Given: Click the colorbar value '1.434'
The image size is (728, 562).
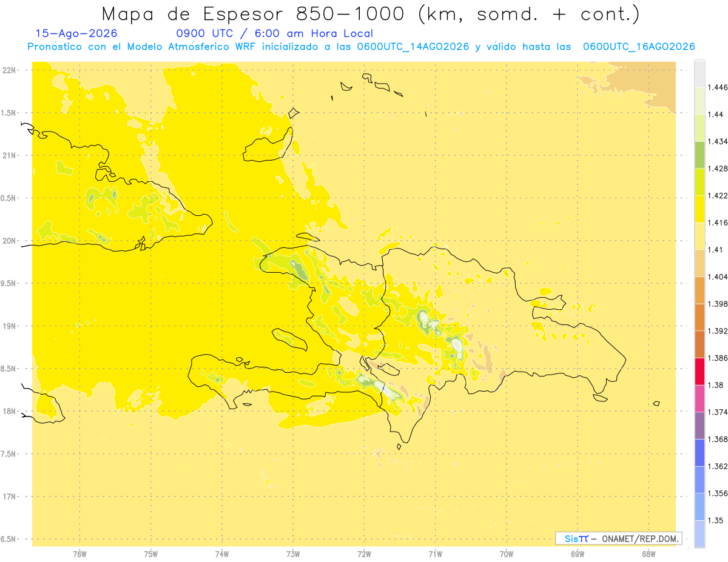Looking at the screenshot, I should pos(718,141).
